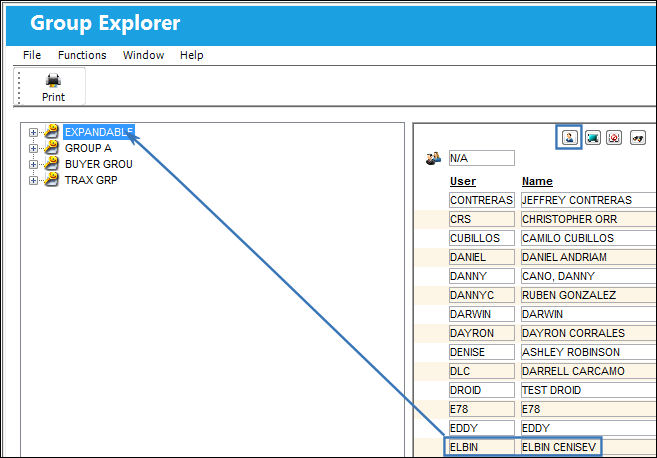Select name cell TEST DROID

click(x=589, y=390)
